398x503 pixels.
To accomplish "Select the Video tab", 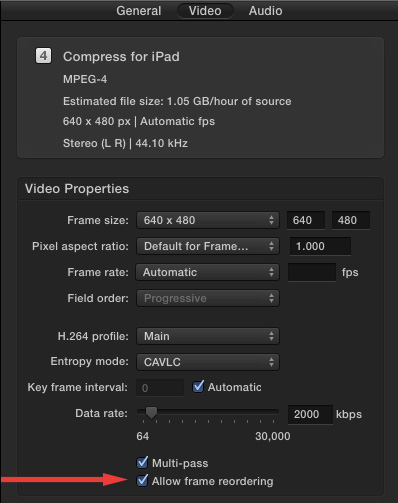I will (x=205, y=11).
